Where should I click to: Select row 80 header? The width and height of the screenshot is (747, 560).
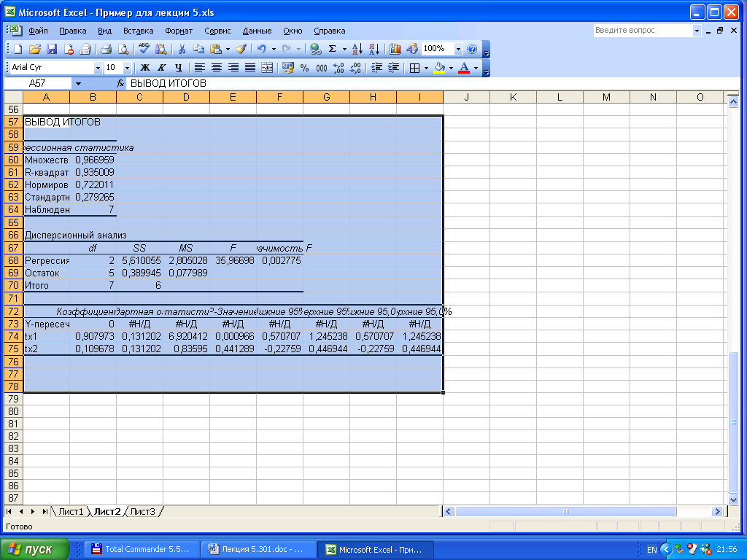[x=13, y=411]
